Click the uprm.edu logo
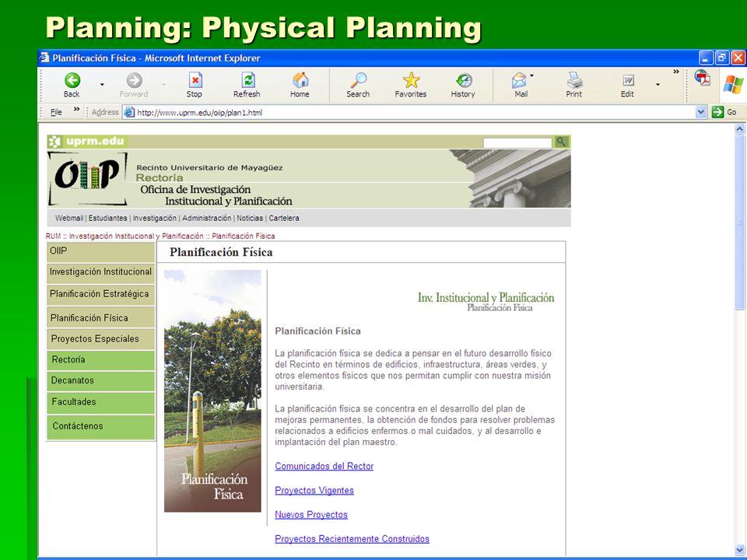The width and height of the screenshot is (747, 560). pyautogui.click(x=87, y=142)
